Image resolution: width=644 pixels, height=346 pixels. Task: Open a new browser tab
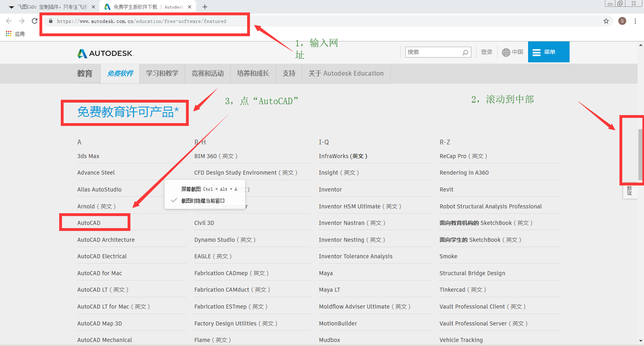205,7
